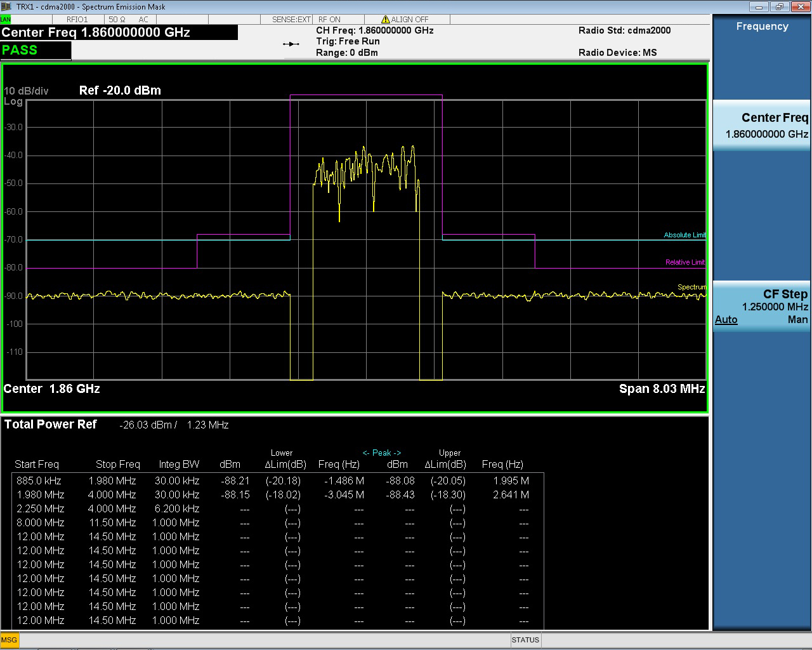Click the 50 Ω impedance indicator

[118, 19]
